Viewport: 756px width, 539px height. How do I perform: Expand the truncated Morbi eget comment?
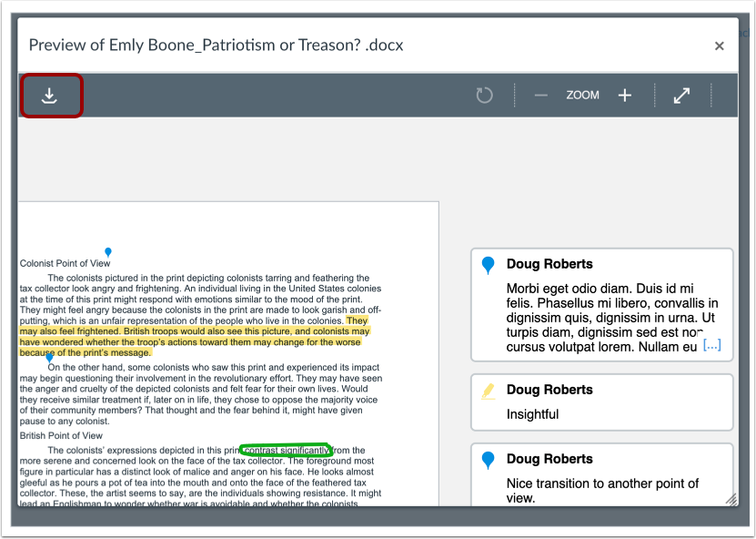tap(711, 345)
